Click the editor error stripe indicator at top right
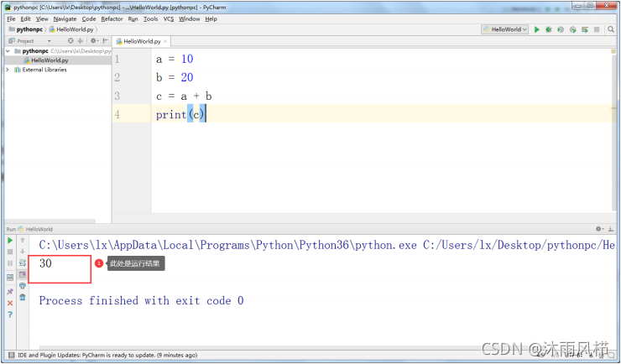Screen dimensions: 621x364 613,52
